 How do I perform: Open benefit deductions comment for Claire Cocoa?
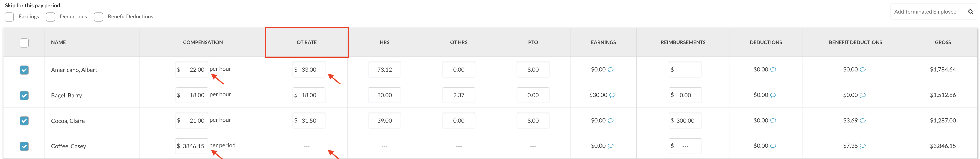pyautogui.click(x=863, y=121)
